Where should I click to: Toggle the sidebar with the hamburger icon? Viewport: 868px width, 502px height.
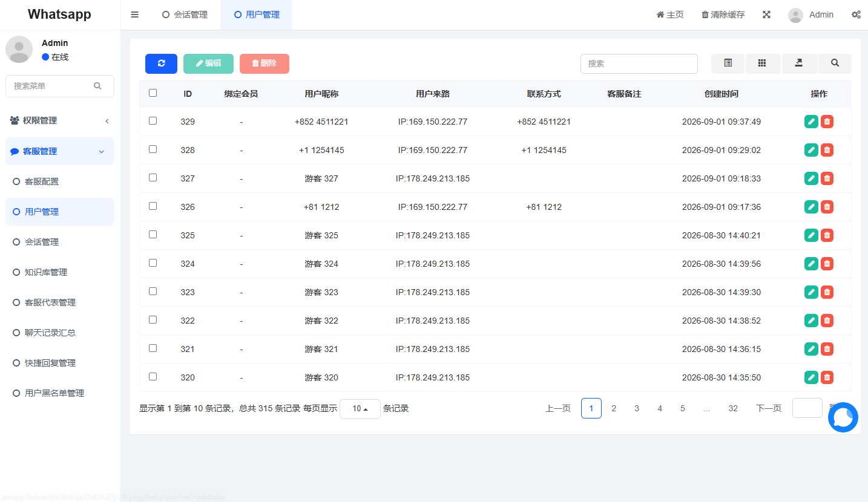click(134, 15)
